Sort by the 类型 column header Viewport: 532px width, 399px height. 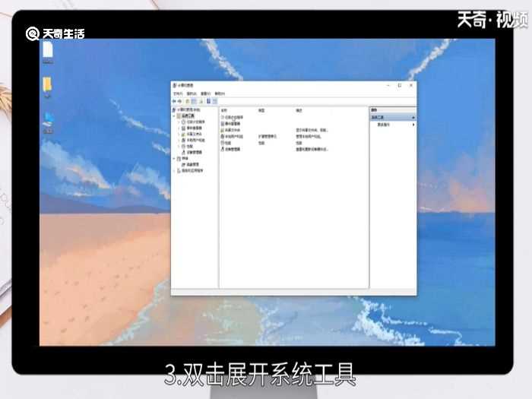click(261, 111)
